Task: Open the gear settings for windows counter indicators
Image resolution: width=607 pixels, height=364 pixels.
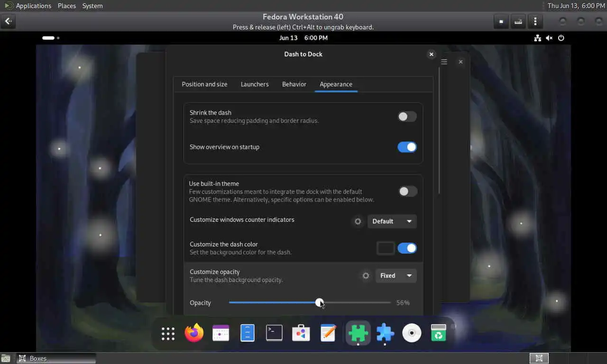Action: tap(358, 221)
